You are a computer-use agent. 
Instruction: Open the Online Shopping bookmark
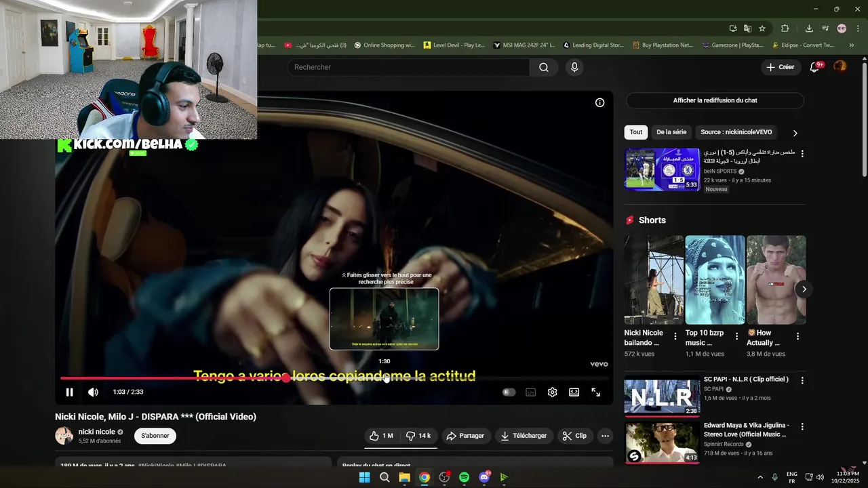pyautogui.click(x=384, y=45)
